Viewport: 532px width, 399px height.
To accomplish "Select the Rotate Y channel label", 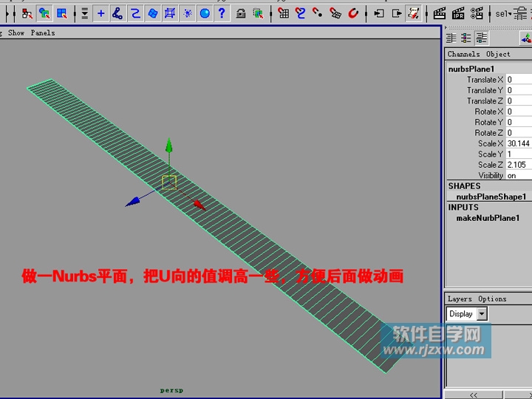I will coord(488,122).
